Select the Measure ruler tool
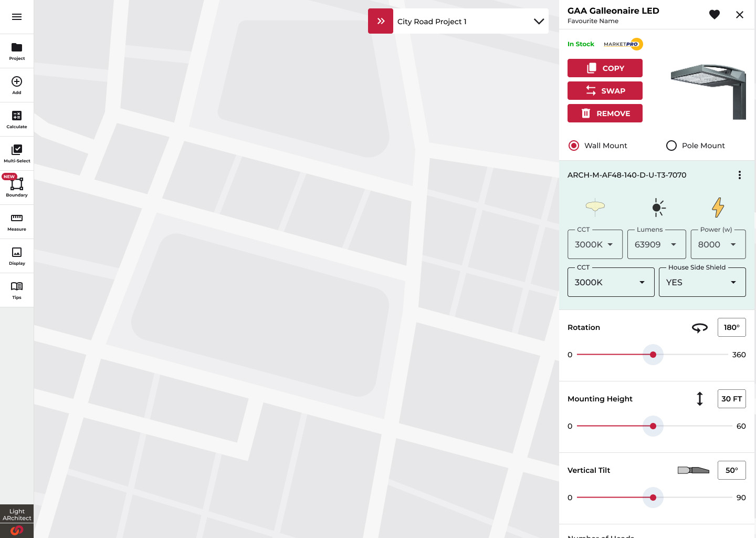Viewport: 756px width, 538px height. tap(17, 222)
